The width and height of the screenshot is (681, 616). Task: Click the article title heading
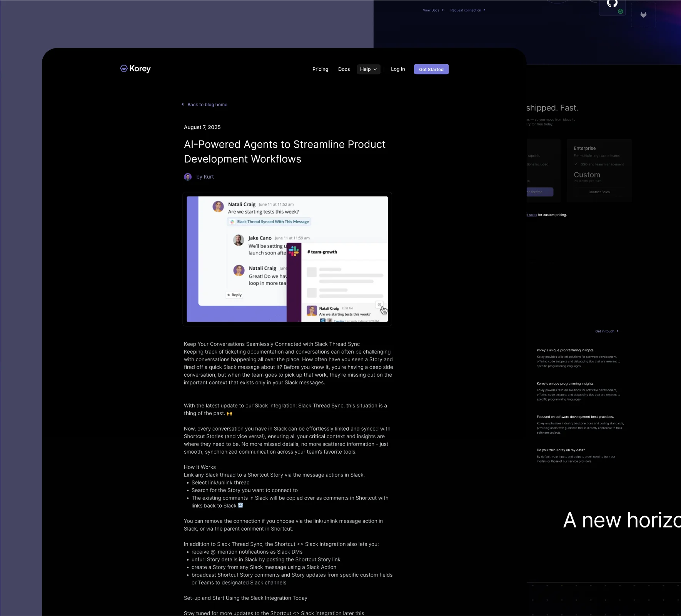pyautogui.click(x=285, y=152)
